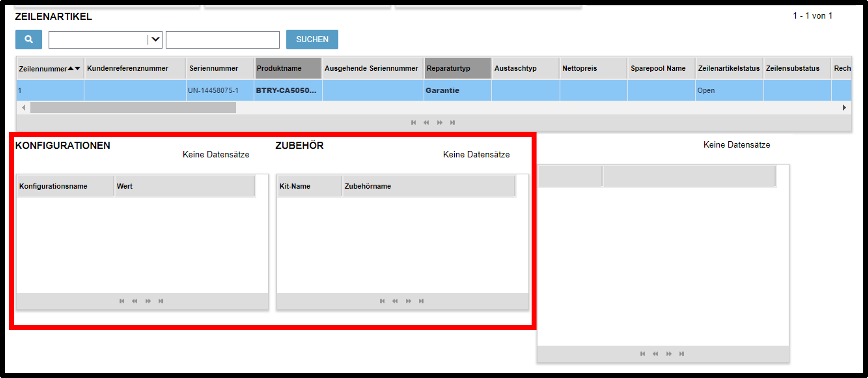Click horizontal scrollbar right arrow

pyautogui.click(x=844, y=108)
